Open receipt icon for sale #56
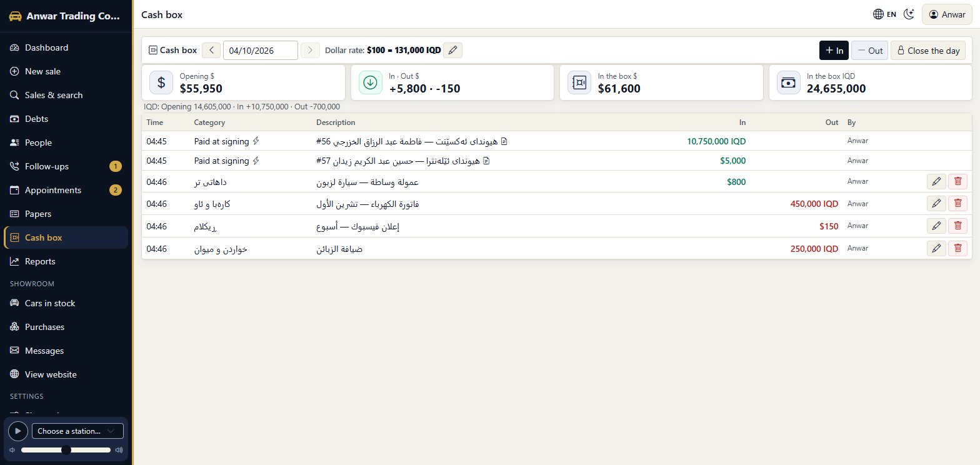The width and height of the screenshot is (980, 465). [x=504, y=141]
